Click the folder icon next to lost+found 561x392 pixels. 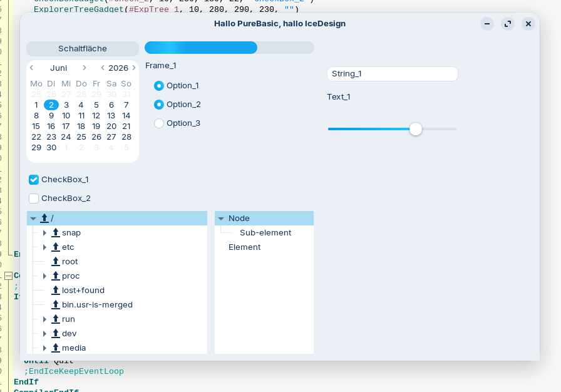[56, 291]
